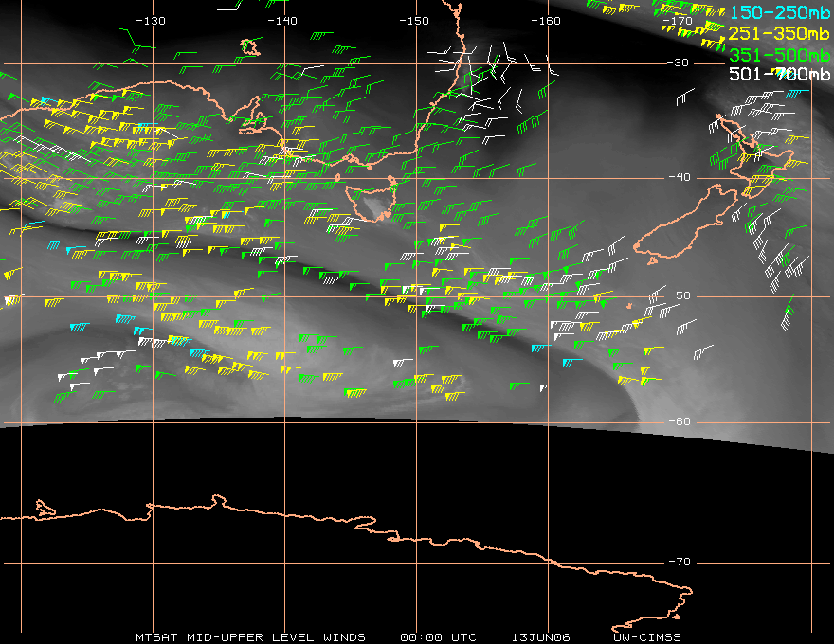Screen dimensions: 834x644
Task: Click the UW-CIMSS credit text
Action: click(x=647, y=637)
